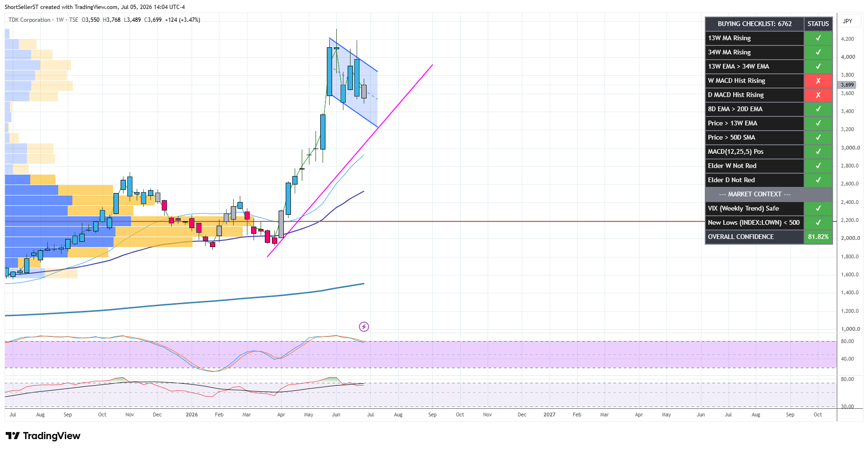
Task: Click the checkmark beside 13W EMA > 34W EMA
Action: (x=818, y=66)
